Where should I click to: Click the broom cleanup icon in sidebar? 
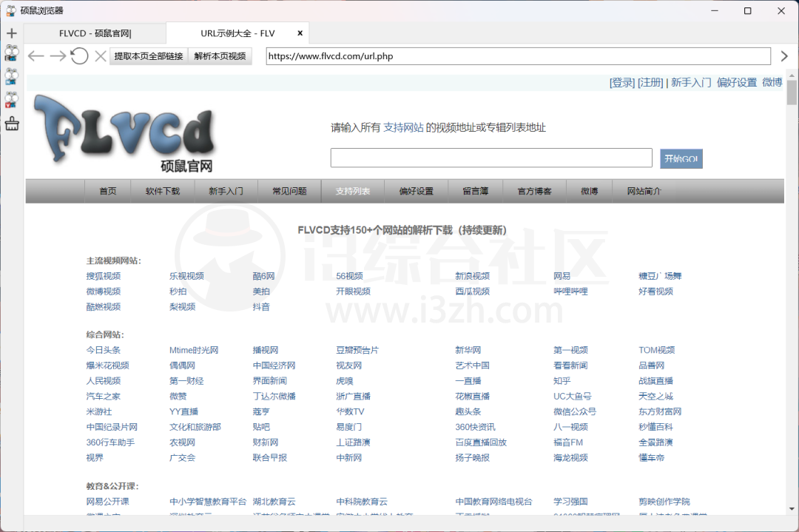tap(12, 124)
